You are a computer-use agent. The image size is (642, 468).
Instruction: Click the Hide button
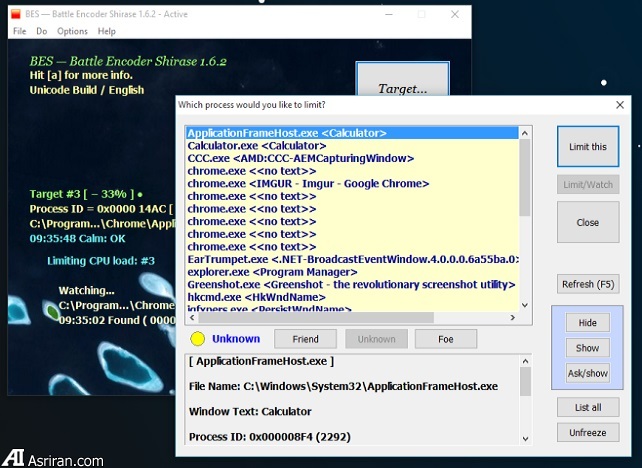(587, 323)
